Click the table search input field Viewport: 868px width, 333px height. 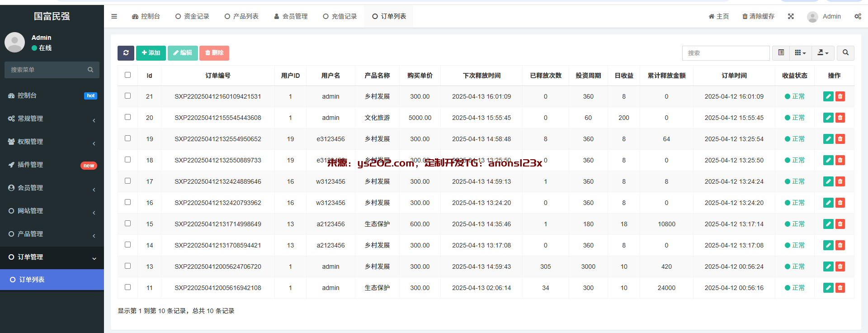(x=726, y=53)
